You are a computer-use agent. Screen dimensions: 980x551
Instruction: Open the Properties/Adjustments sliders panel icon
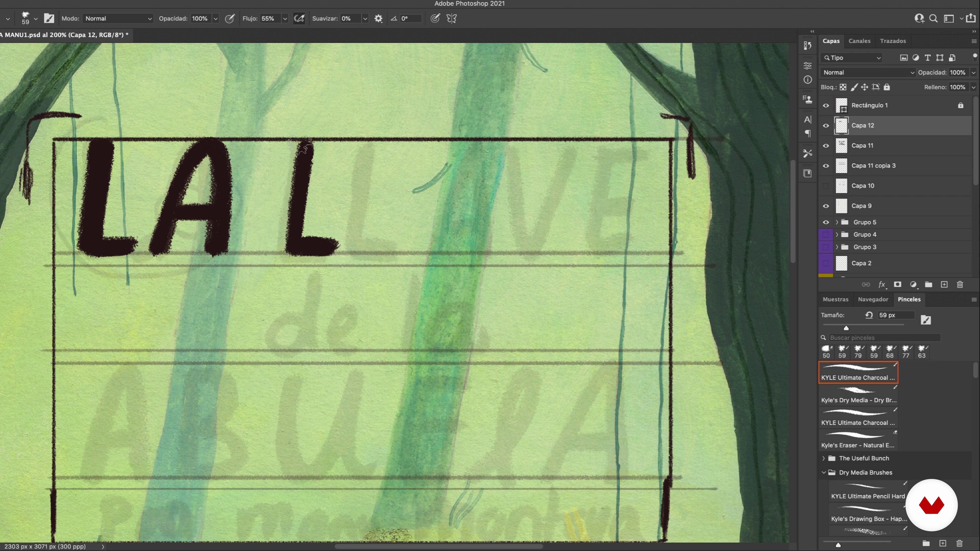pos(807,65)
